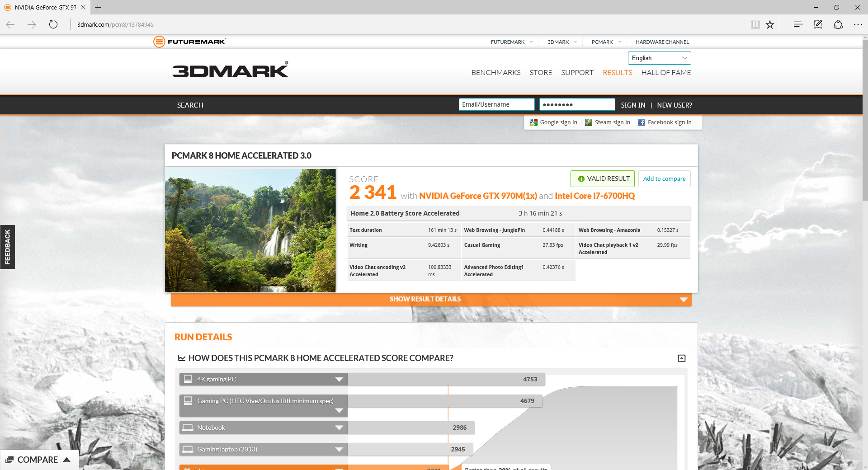The image size is (868, 470).
Task: Click the score value 2 341
Action: (373, 193)
